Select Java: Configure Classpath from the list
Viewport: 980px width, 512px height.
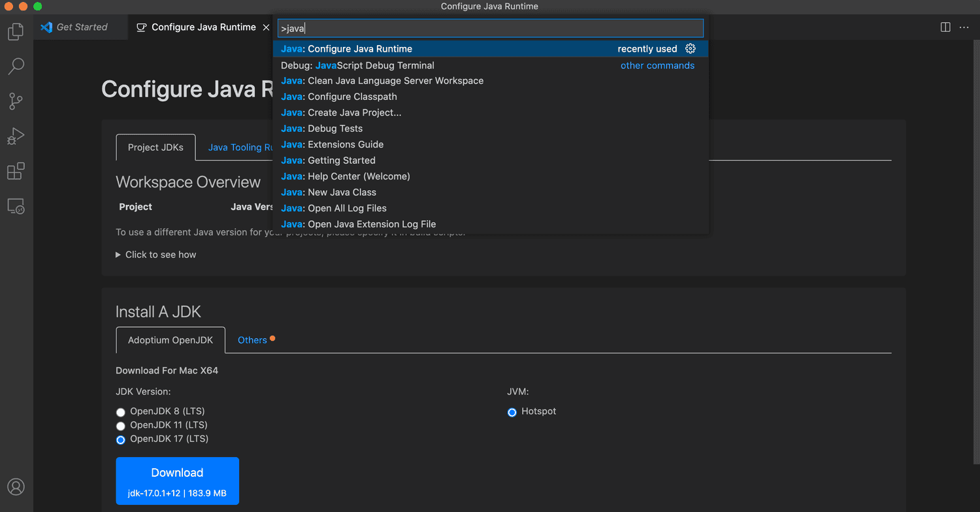(x=339, y=96)
